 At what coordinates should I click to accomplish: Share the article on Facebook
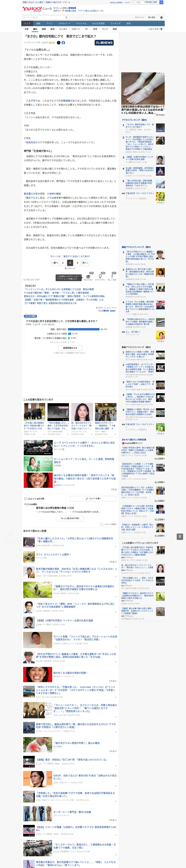[63, 43]
